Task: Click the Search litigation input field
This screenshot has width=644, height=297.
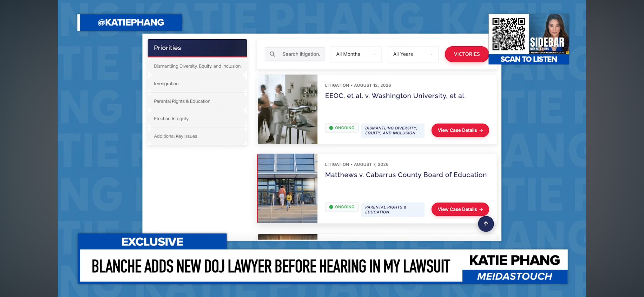Action: (295, 54)
